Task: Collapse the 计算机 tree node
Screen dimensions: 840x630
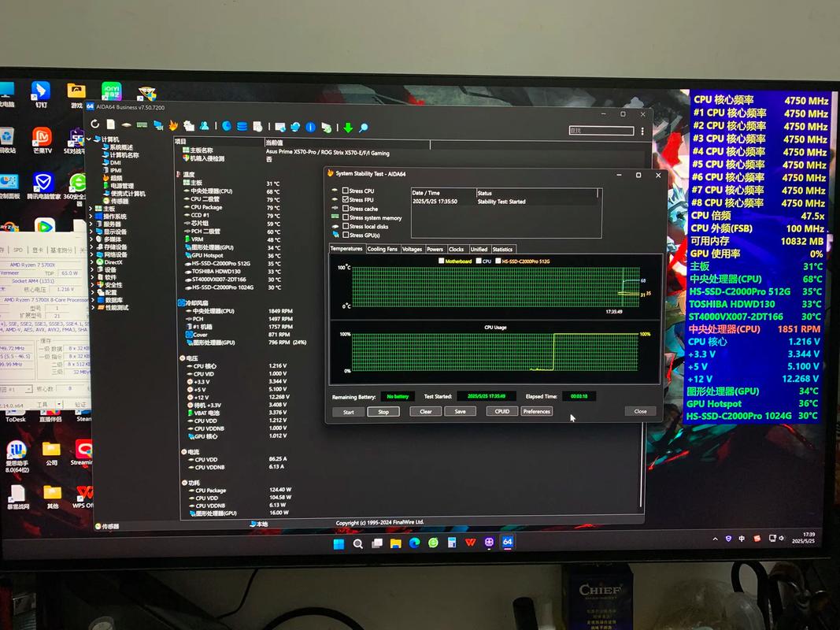Action: tap(89, 139)
